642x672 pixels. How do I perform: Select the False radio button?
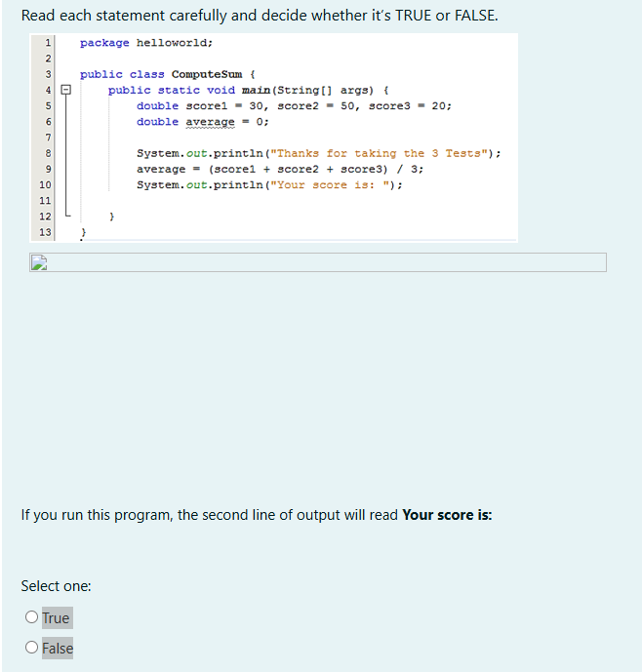[x=31, y=648]
